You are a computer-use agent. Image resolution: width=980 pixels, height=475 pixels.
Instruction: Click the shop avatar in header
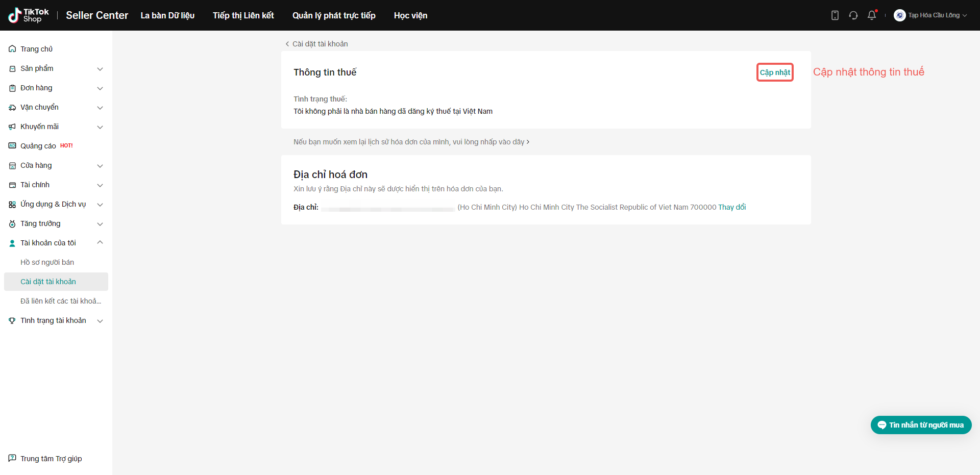click(x=899, y=15)
